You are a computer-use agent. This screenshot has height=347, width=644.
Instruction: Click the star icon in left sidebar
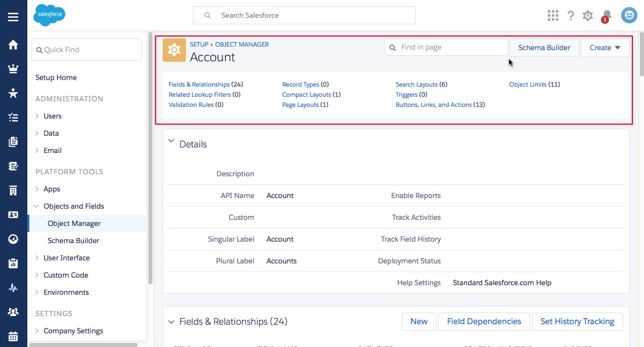pyautogui.click(x=13, y=93)
